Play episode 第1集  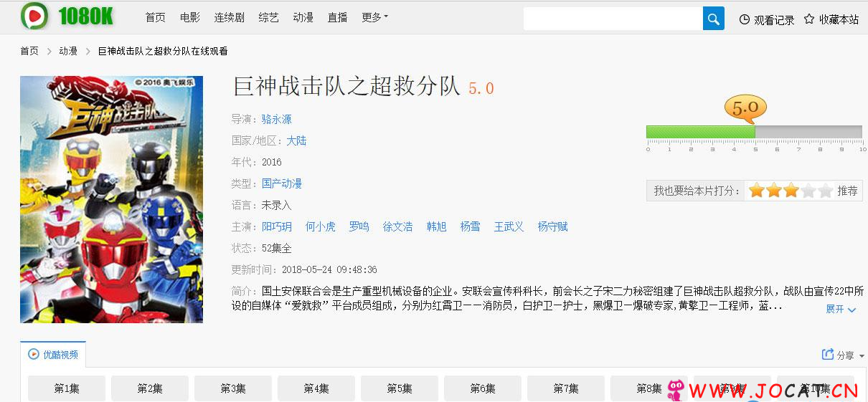pos(67,388)
